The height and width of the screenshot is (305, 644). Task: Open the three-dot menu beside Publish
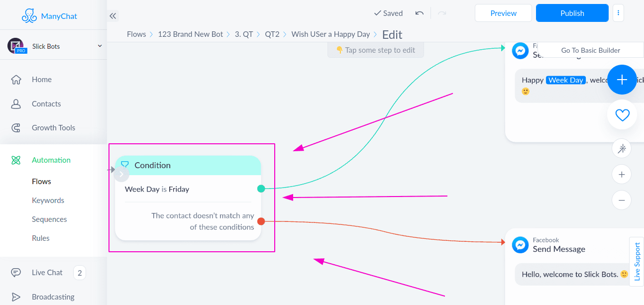(x=618, y=13)
